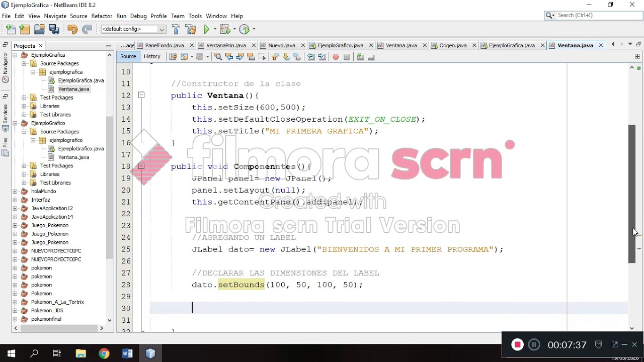Click the Build Project hammer icon

point(176,29)
